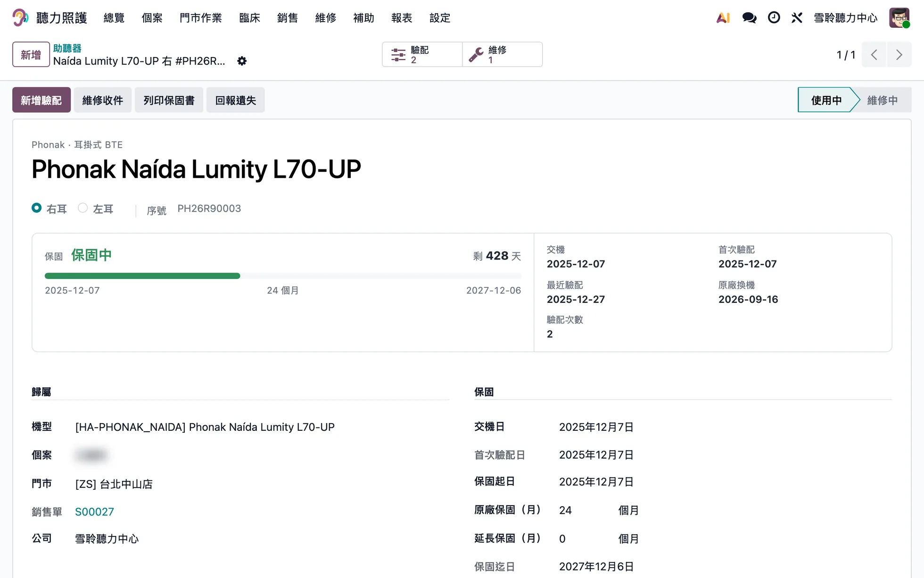Click the green warranty progress bar
924x578 pixels.
click(142, 276)
